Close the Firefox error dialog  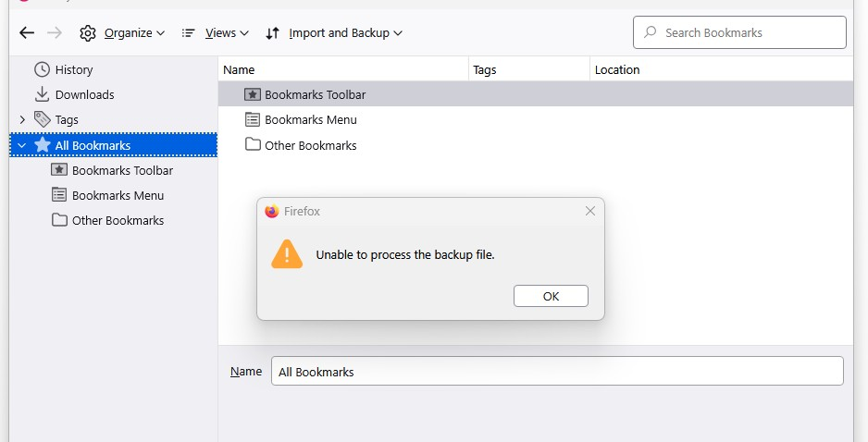point(590,211)
